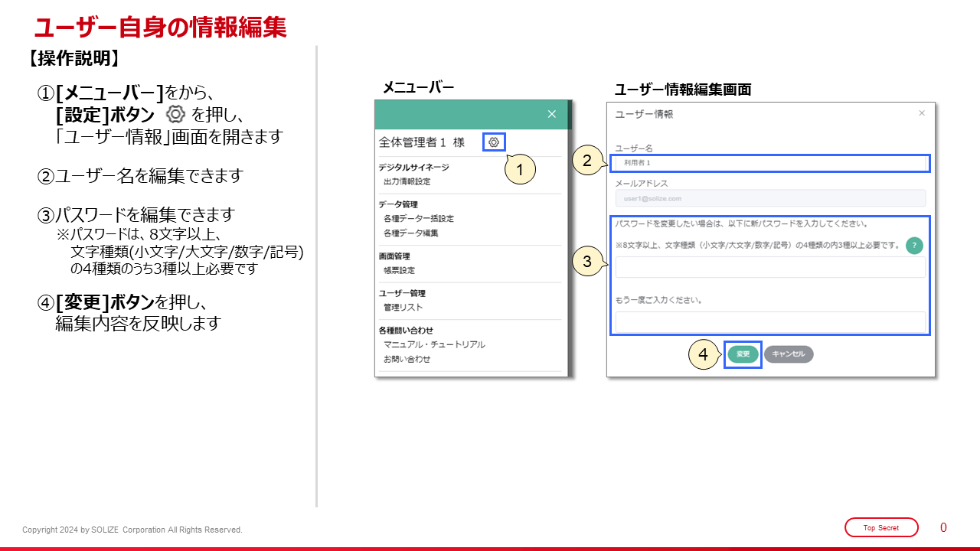
Task: Open 帳票設定 under 画面管理
Action: click(x=399, y=270)
